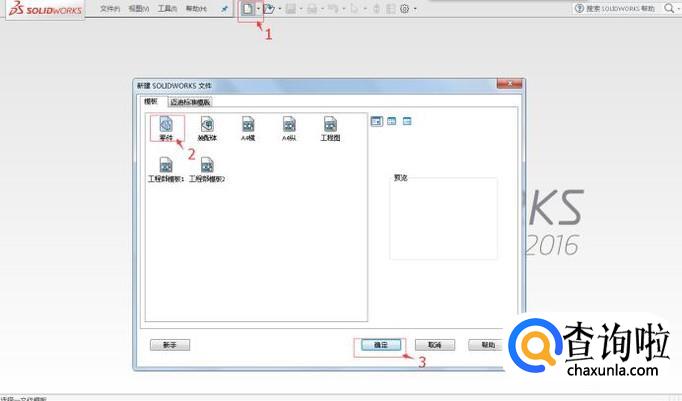Screen dimensions: 682x401
Task: Switch to the 迈迪标准模板 tab
Action: click(190, 102)
